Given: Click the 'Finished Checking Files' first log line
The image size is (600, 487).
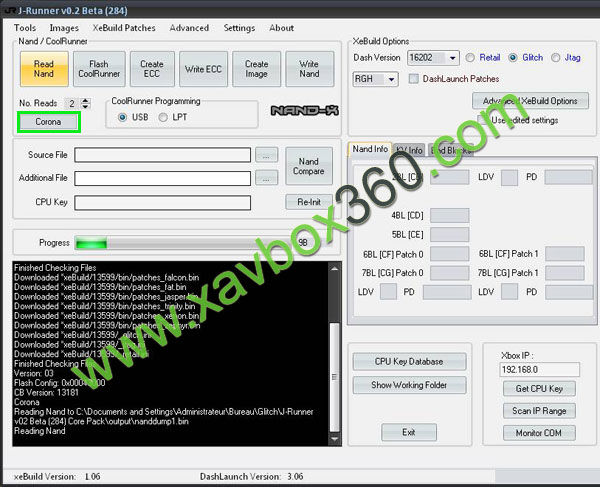Looking at the screenshot, I should [55, 268].
